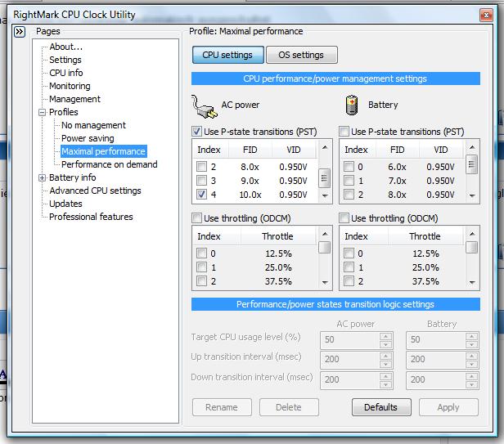The height and width of the screenshot is (444, 504).
Task: Select Performance on demand profile
Action: 110,164
